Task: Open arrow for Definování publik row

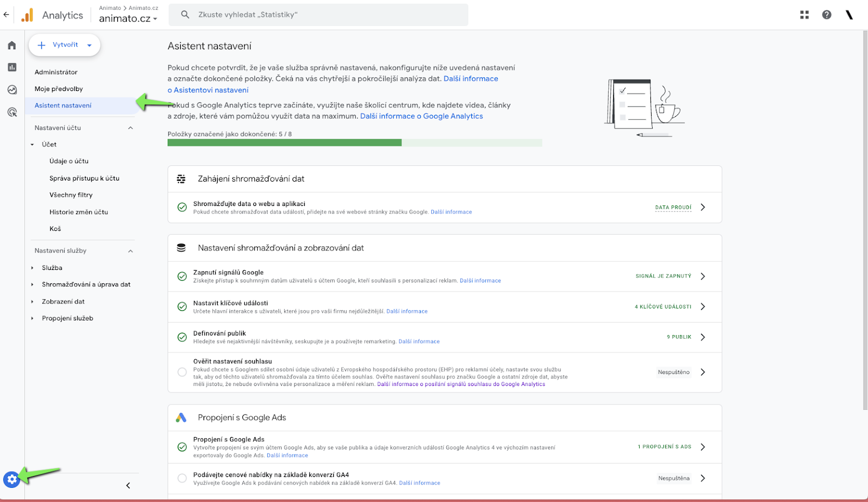Action: tap(703, 337)
